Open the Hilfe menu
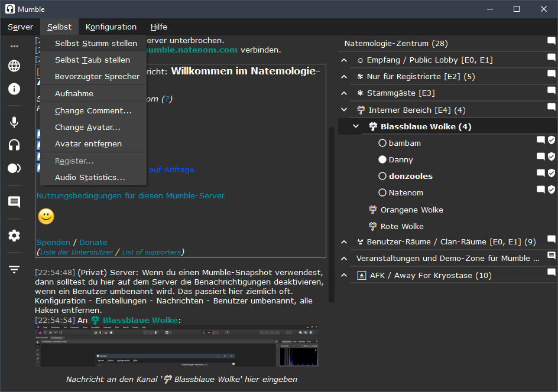Viewport: 558px width, 392px height. (x=159, y=27)
